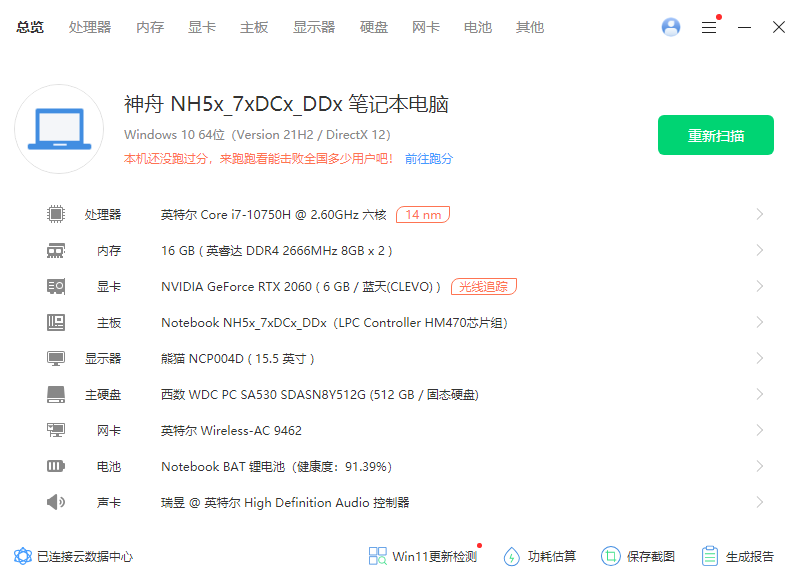Expand the main hard disk row chevron
Screen dimensions: 798x569
click(x=760, y=394)
